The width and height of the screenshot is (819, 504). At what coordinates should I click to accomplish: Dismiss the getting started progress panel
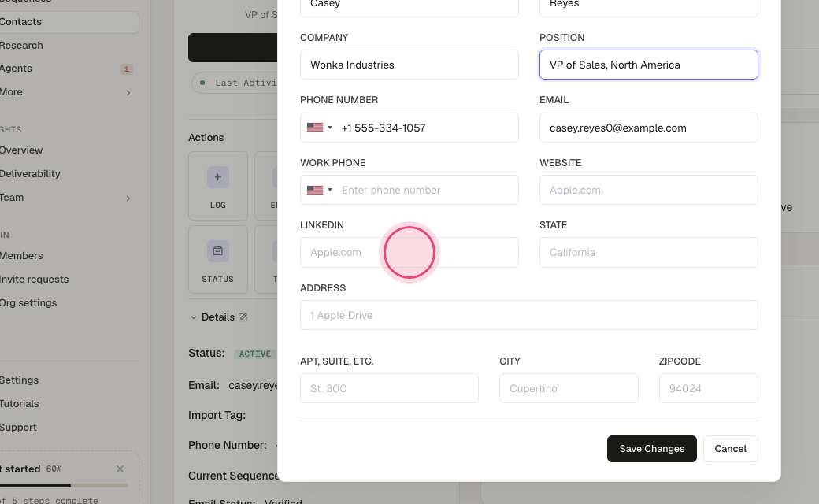(120, 469)
